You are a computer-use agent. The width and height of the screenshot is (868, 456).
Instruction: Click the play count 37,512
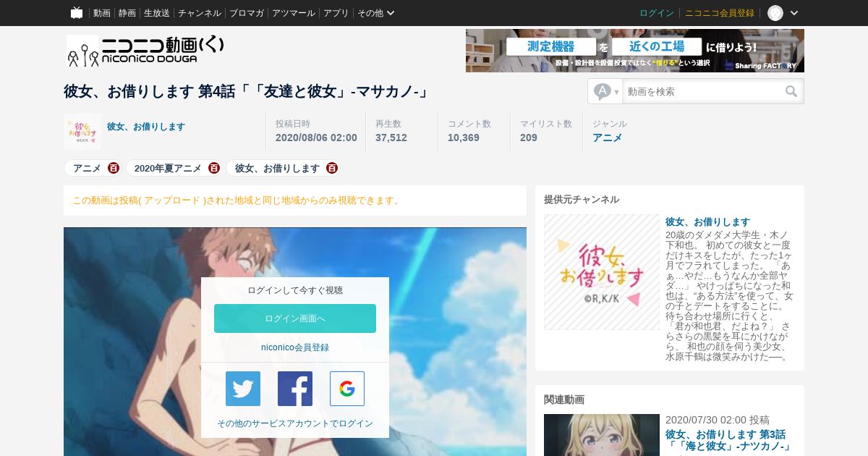point(391,138)
